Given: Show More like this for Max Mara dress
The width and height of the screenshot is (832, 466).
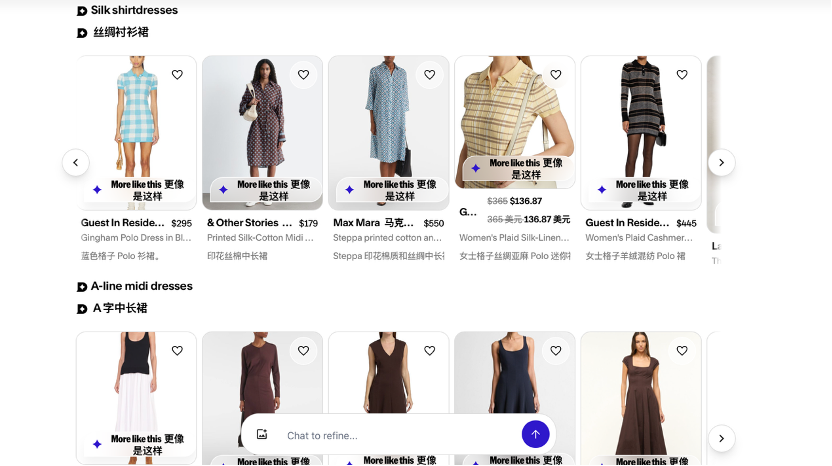Looking at the screenshot, I should (390, 190).
